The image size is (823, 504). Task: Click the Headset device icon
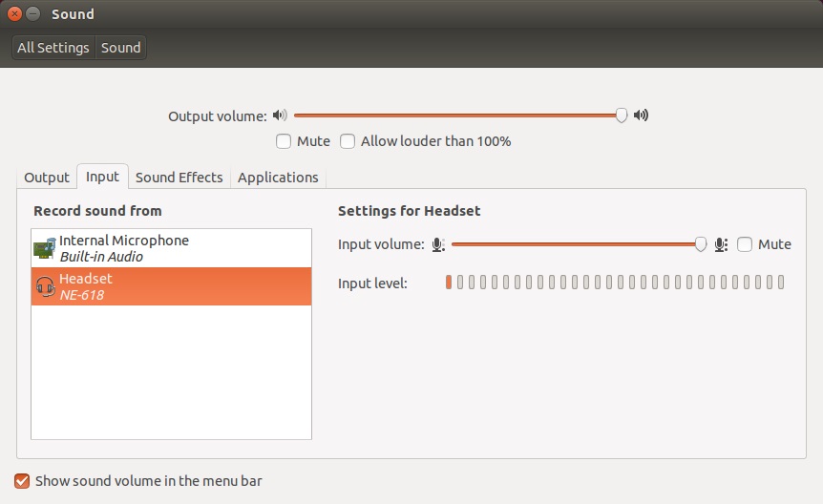44,286
